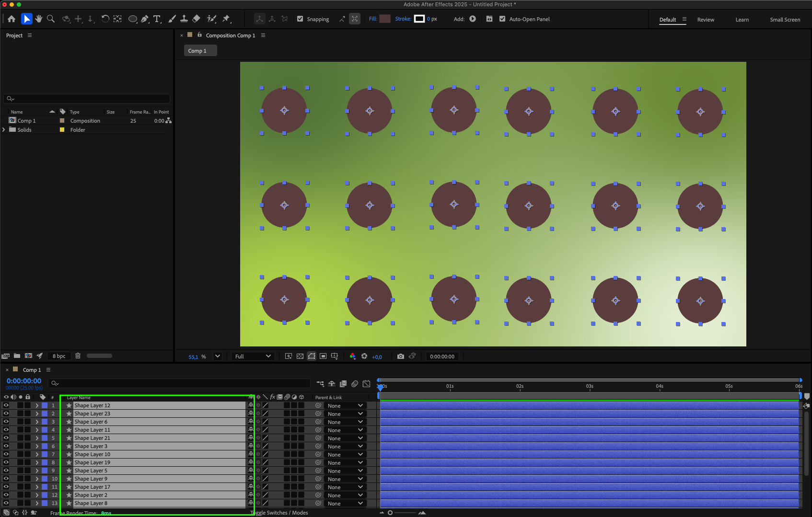Select the Pen tool

[145, 19]
